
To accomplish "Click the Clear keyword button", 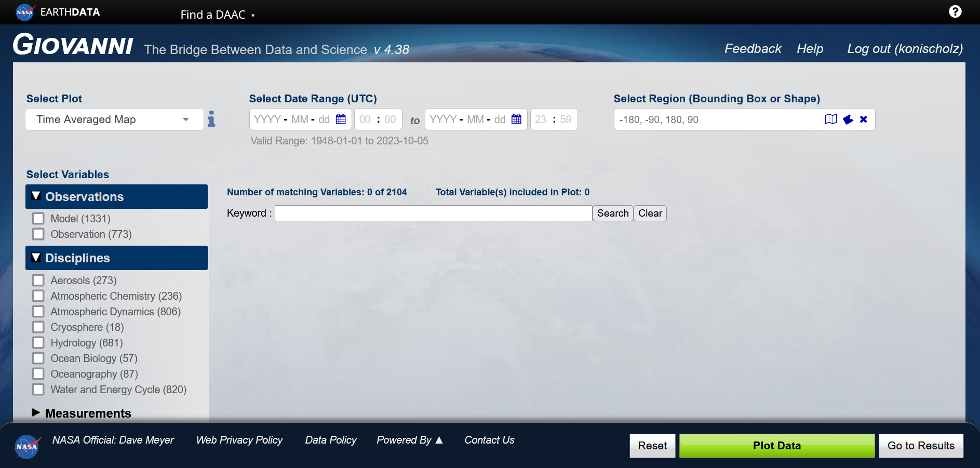I will click(650, 213).
